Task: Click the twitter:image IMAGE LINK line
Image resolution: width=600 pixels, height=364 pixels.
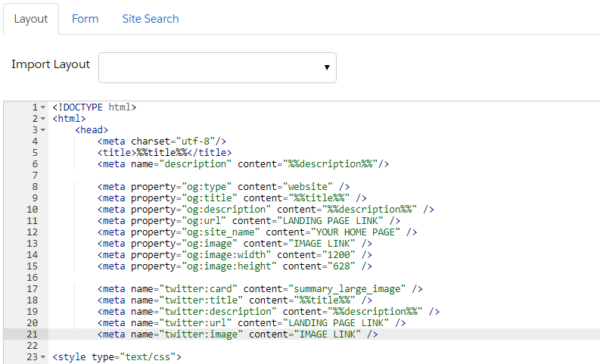Action: tap(238, 335)
